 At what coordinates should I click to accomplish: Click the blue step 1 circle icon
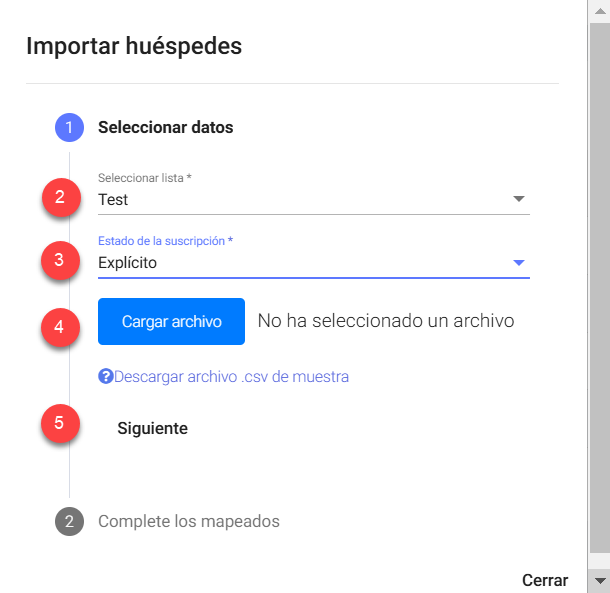pyautogui.click(x=69, y=127)
